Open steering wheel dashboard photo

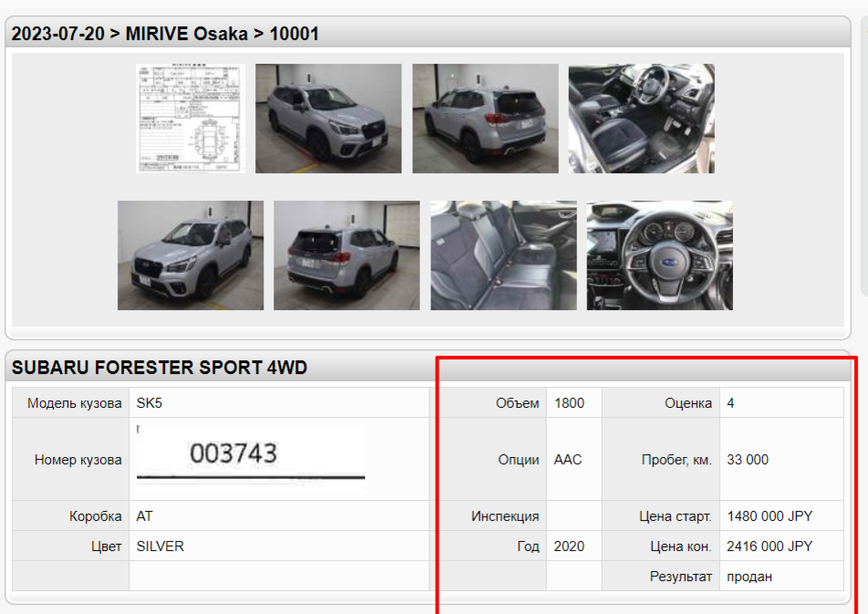point(660,255)
